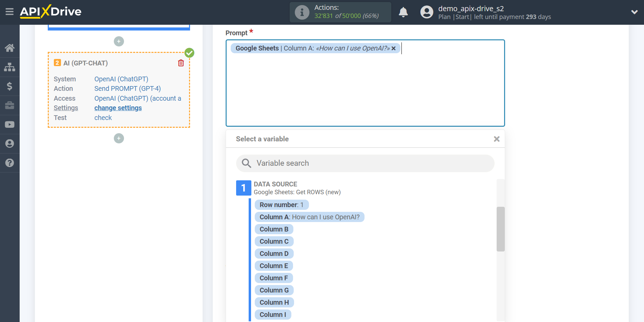Open the Actions info icon

302,12
